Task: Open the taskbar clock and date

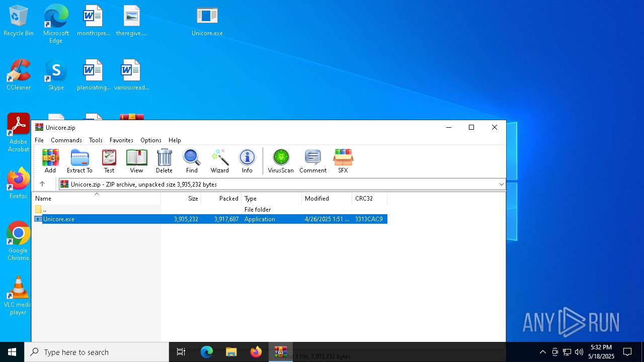Action: pyautogui.click(x=601, y=352)
